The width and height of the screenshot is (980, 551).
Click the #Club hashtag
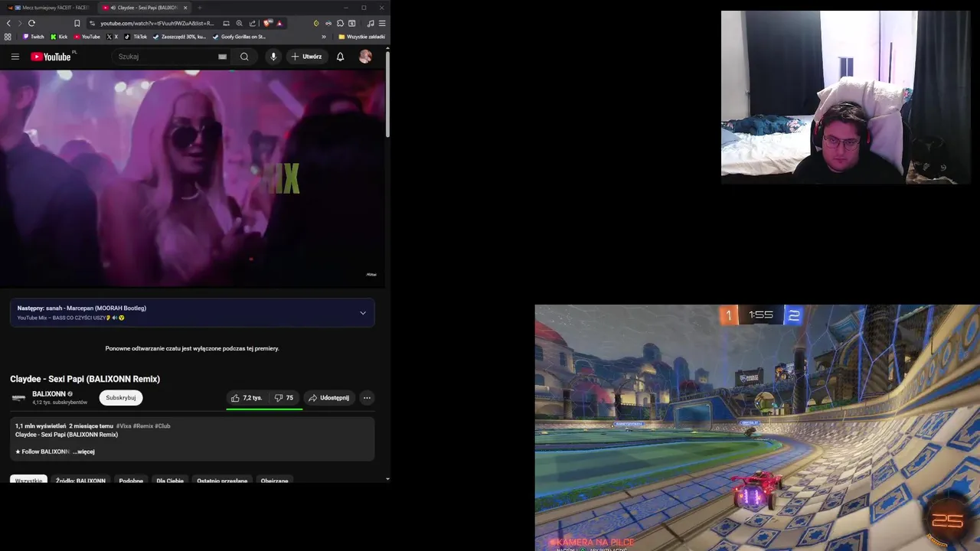tap(162, 425)
